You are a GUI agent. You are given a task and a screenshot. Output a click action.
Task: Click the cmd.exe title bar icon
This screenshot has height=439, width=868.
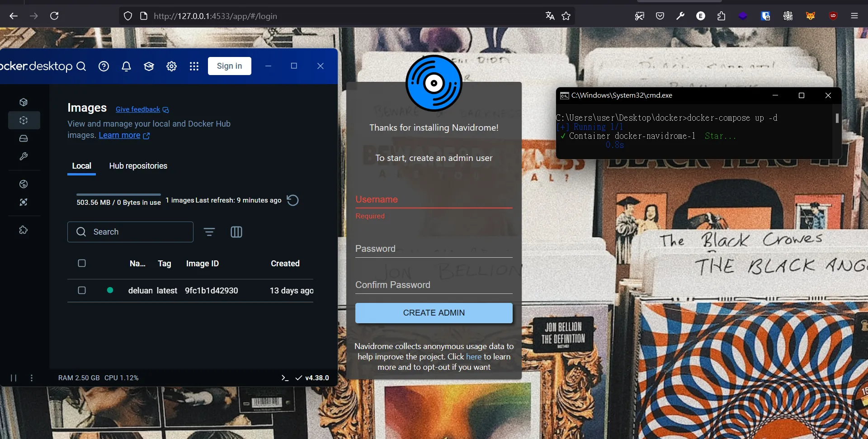click(x=564, y=95)
